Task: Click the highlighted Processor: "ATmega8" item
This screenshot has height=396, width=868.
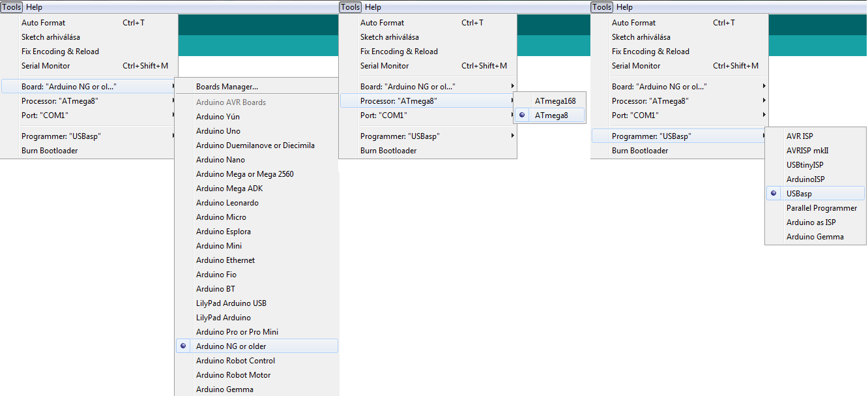Action: point(427,101)
